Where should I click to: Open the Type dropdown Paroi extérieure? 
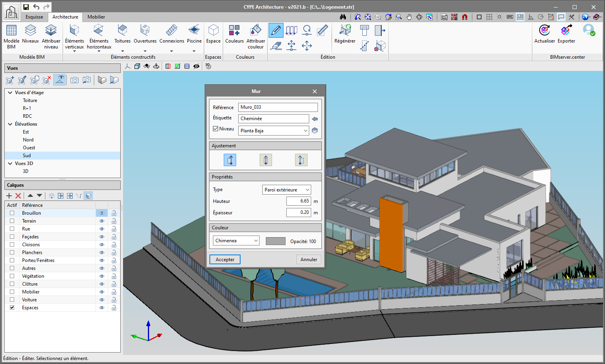tap(287, 190)
